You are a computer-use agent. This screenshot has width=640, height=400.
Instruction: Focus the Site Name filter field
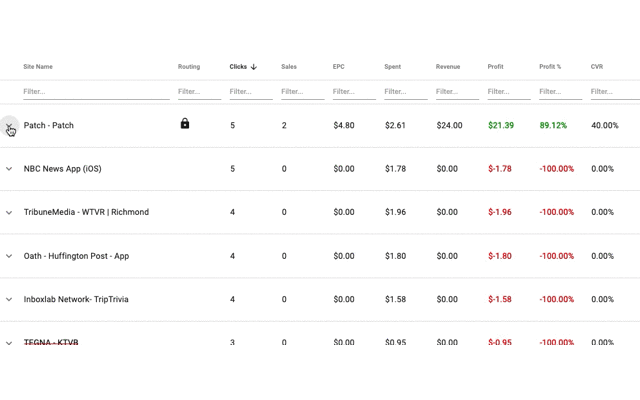point(96,92)
